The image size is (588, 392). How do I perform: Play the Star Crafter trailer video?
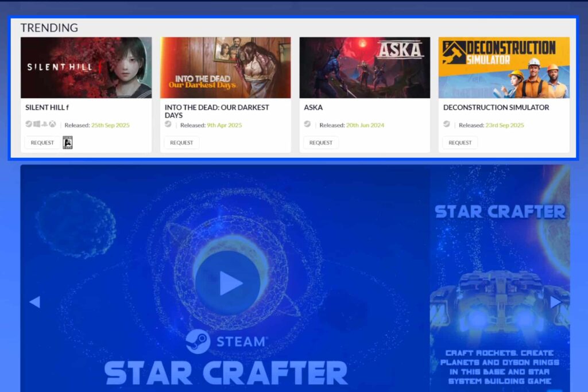(x=227, y=283)
